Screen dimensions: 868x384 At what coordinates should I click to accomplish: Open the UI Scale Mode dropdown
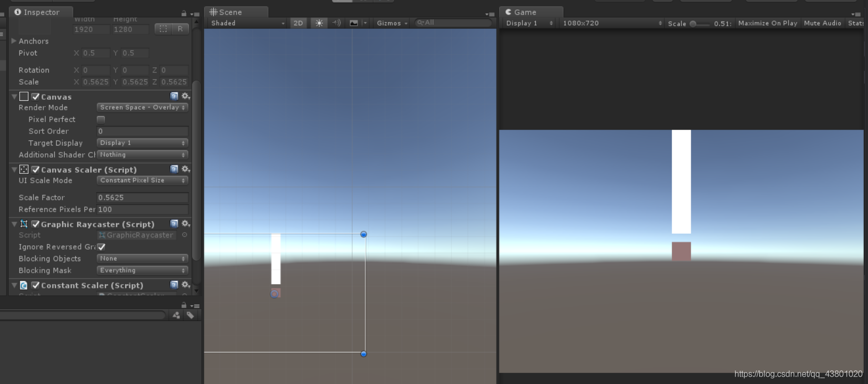pyautogui.click(x=142, y=180)
